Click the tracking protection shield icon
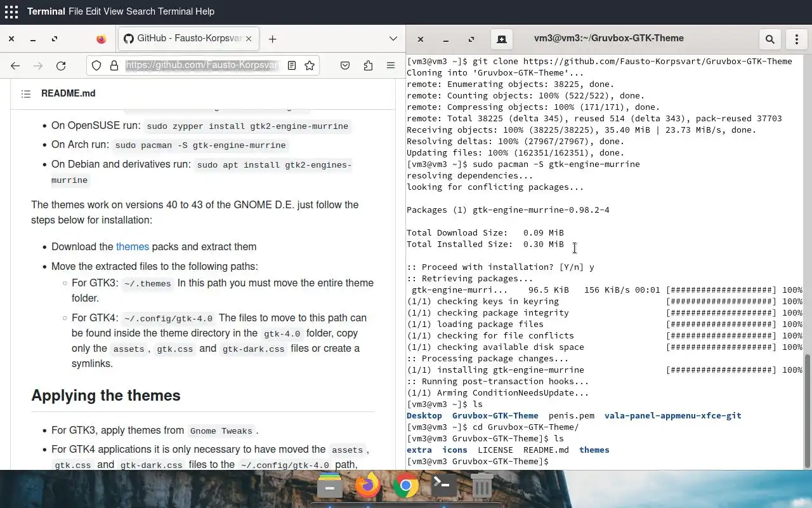The image size is (812, 508). click(x=96, y=65)
